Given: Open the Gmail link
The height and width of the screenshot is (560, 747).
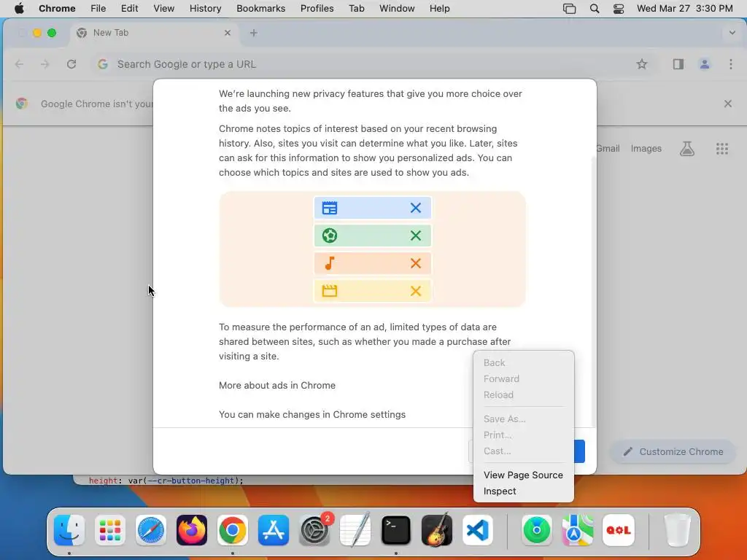Looking at the screenshot, I should 608,149.
